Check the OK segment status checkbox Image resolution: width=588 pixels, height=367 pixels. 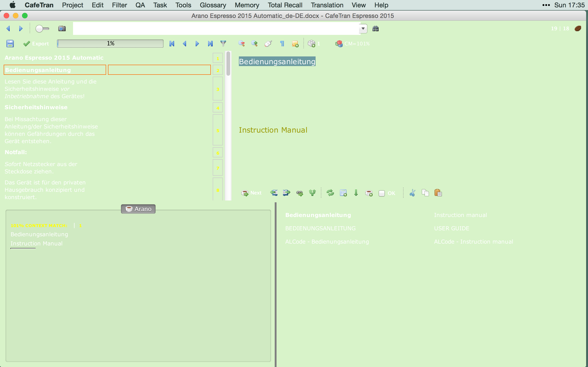coord(382,193)
